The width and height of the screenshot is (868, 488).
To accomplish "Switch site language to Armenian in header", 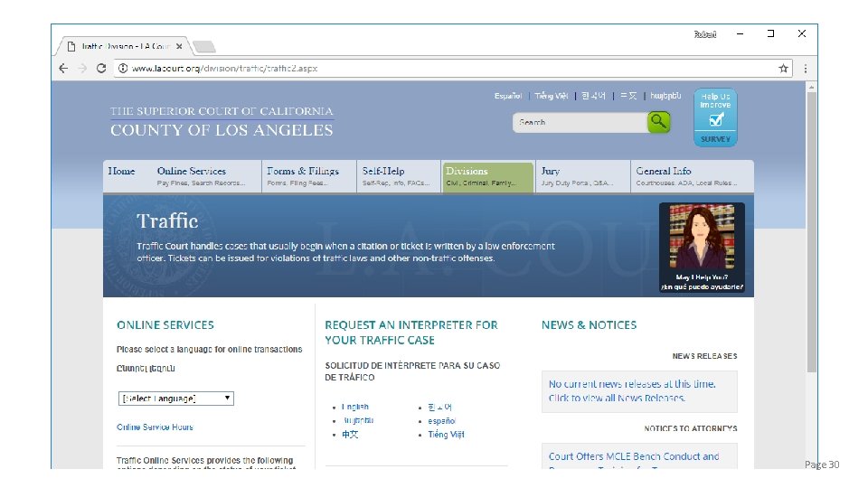I will 665,96.
